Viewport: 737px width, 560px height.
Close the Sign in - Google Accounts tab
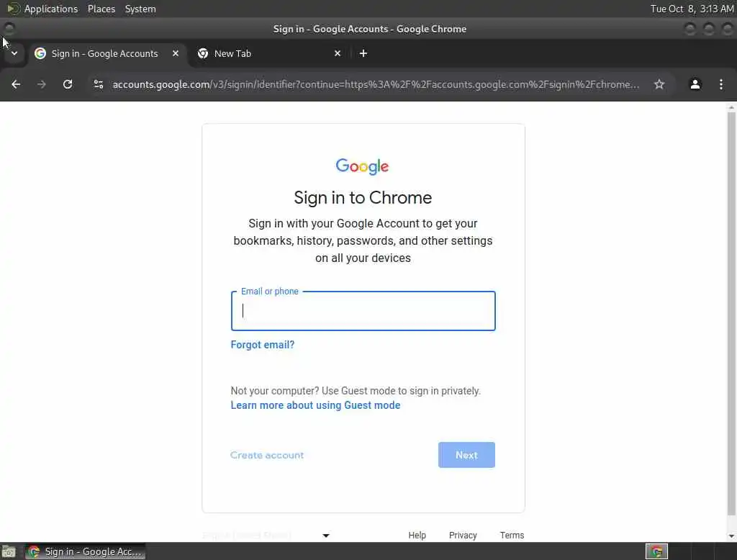pyautogui.click(x=176, y=53)
